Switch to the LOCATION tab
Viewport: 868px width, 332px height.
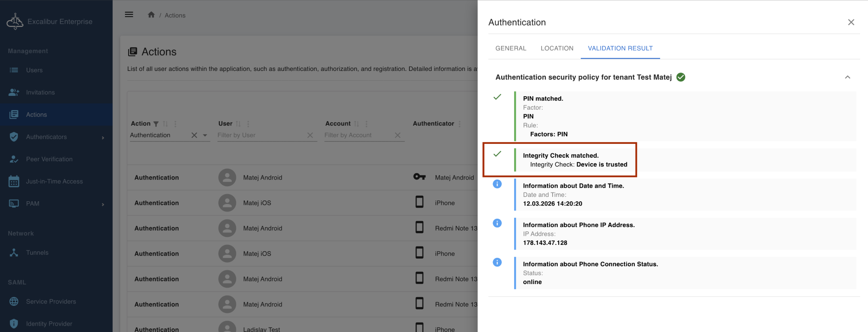(557, 48)
